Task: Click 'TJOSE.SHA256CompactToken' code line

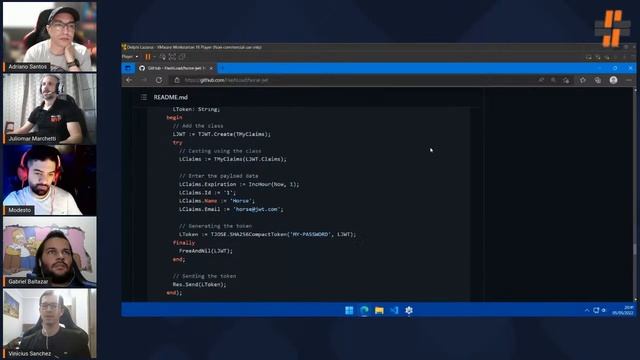Action: point(267,235)
